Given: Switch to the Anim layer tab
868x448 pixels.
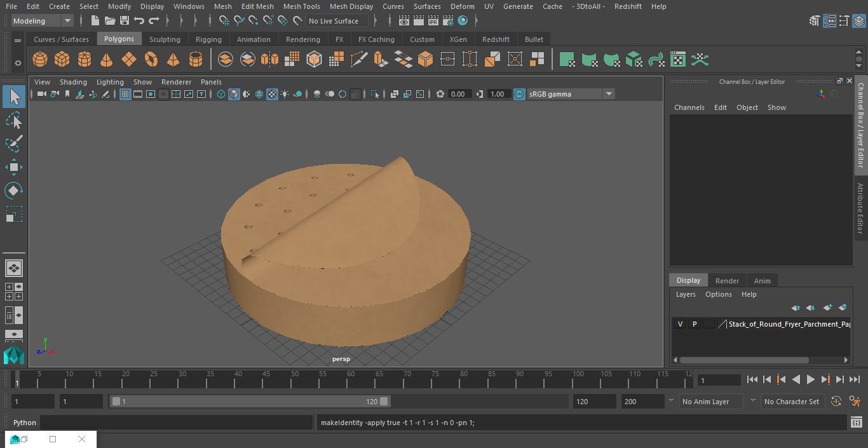Looking at the screenshot, I should click(x=762, y=281).
